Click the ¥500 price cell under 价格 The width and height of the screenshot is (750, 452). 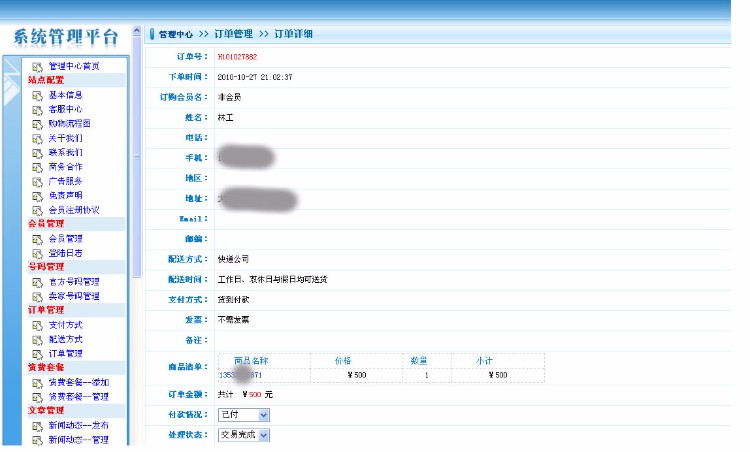click(357, 375)
